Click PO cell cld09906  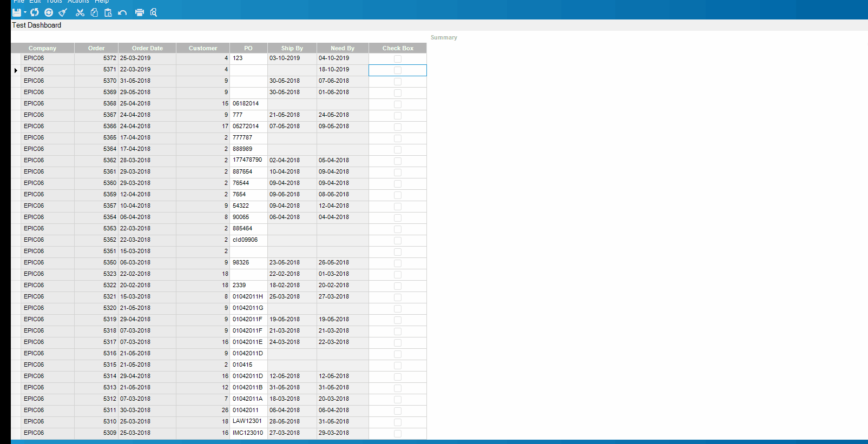pyautogui.click(x=248, y=240)
